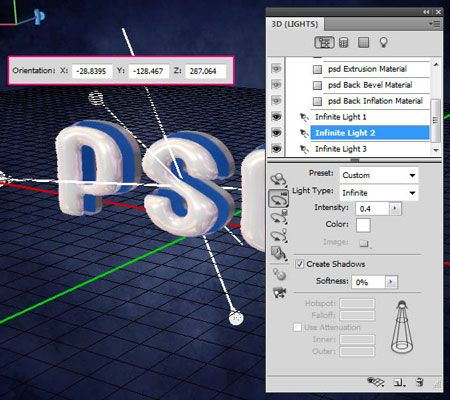This screenshot has height=400, width=450.
Task: Click the striped light handle near top
Action: tap(96, 98)
